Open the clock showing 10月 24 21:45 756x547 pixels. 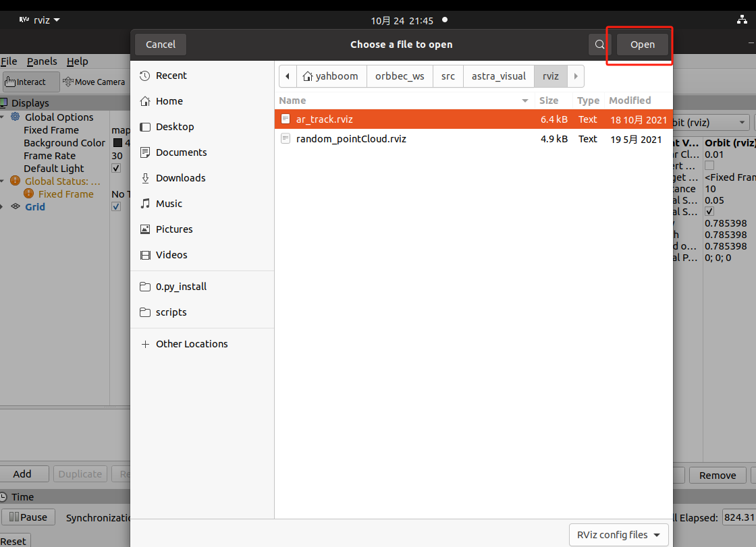point(402,20)
